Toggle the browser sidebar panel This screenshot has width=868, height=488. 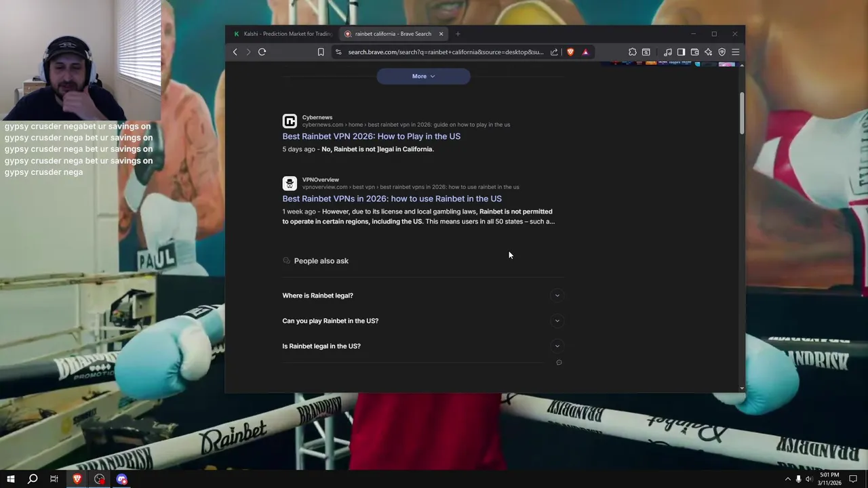pos(681,52)
